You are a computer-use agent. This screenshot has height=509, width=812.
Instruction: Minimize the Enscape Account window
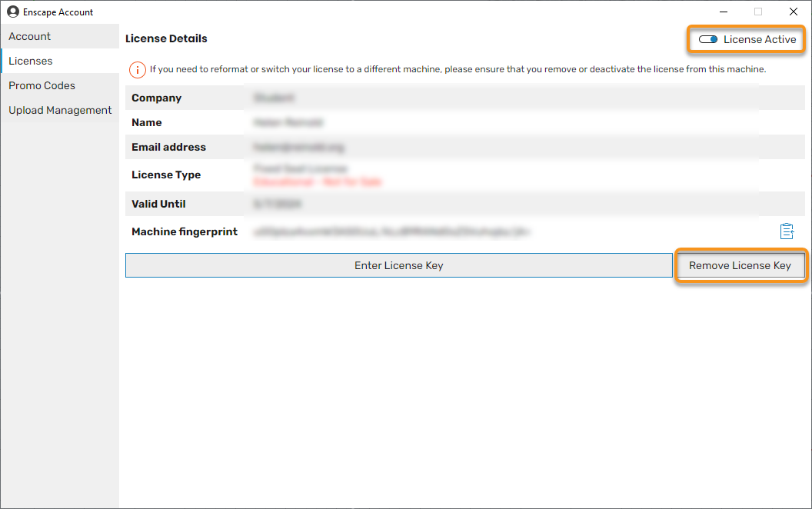pos(724,12)
